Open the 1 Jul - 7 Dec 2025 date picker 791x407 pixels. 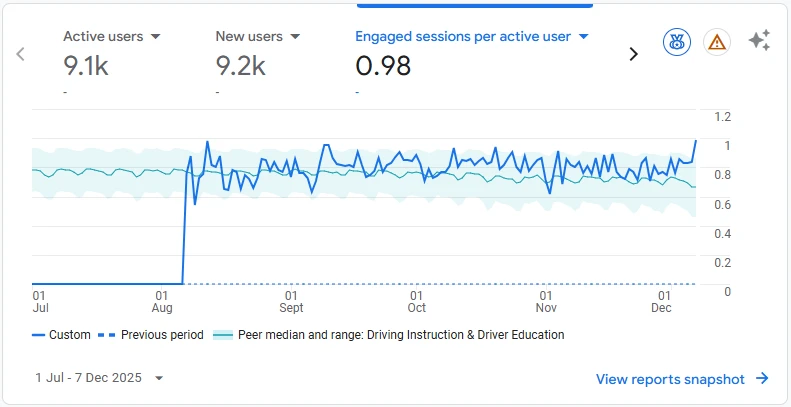(99, 378)
